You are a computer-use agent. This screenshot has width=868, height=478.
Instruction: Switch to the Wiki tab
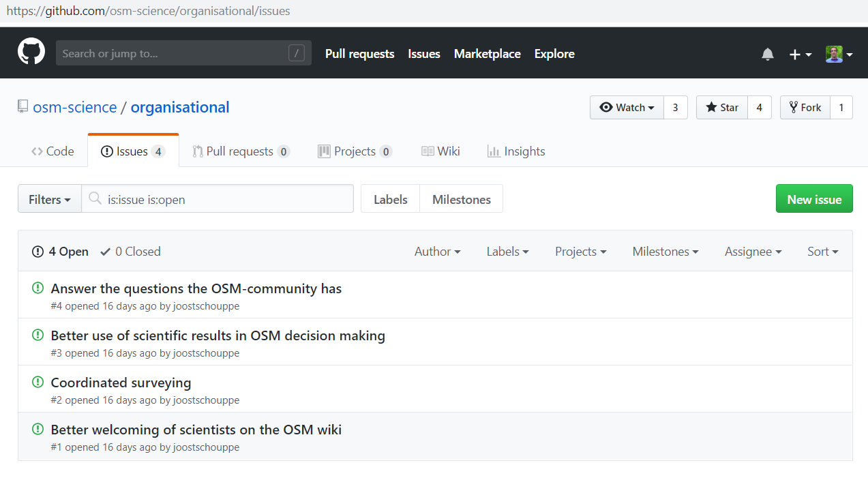coord(440,151)
